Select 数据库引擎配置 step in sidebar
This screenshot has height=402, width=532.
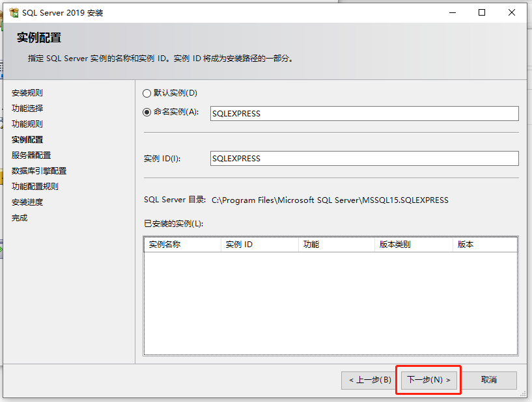[39, 171]
